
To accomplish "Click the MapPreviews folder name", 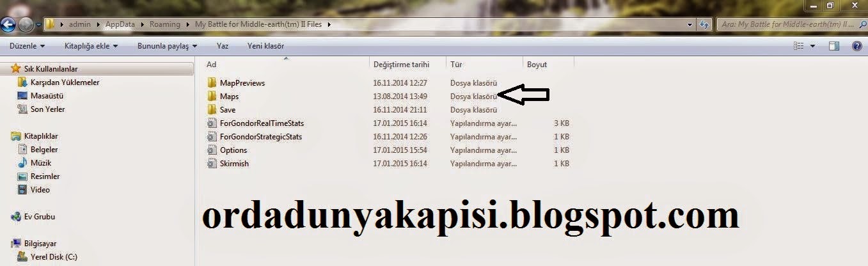I will [x=242, y=83].
